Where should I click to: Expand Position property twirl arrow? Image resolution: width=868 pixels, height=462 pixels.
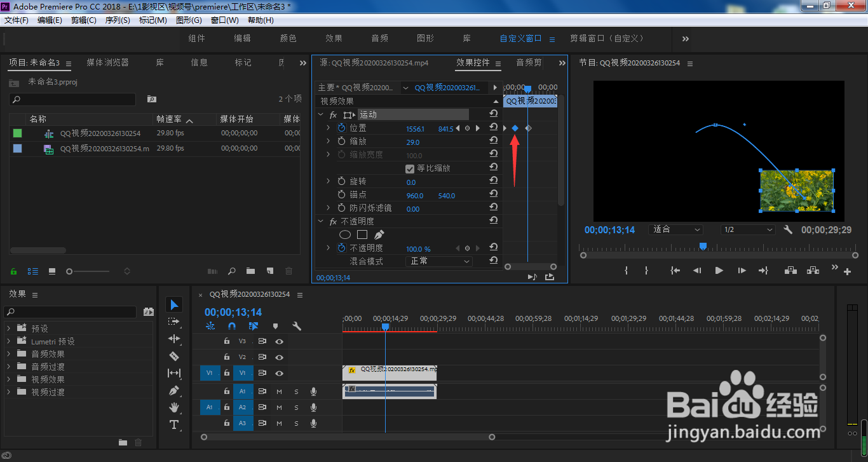click(328, 128)
